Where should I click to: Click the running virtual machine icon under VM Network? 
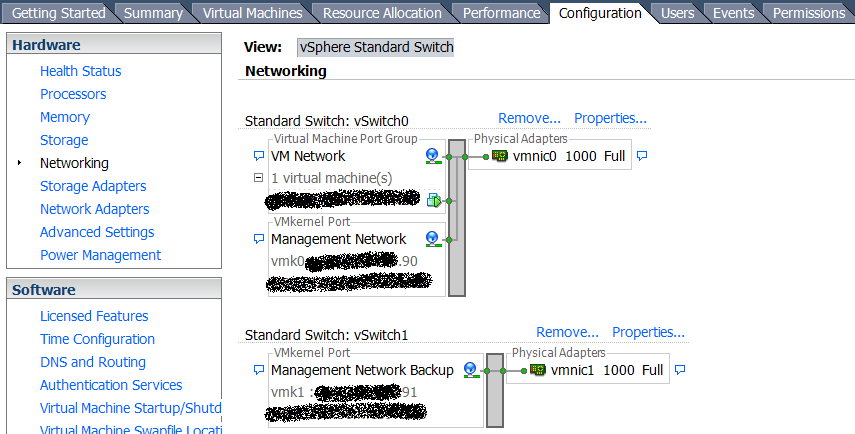coord(434,201)
